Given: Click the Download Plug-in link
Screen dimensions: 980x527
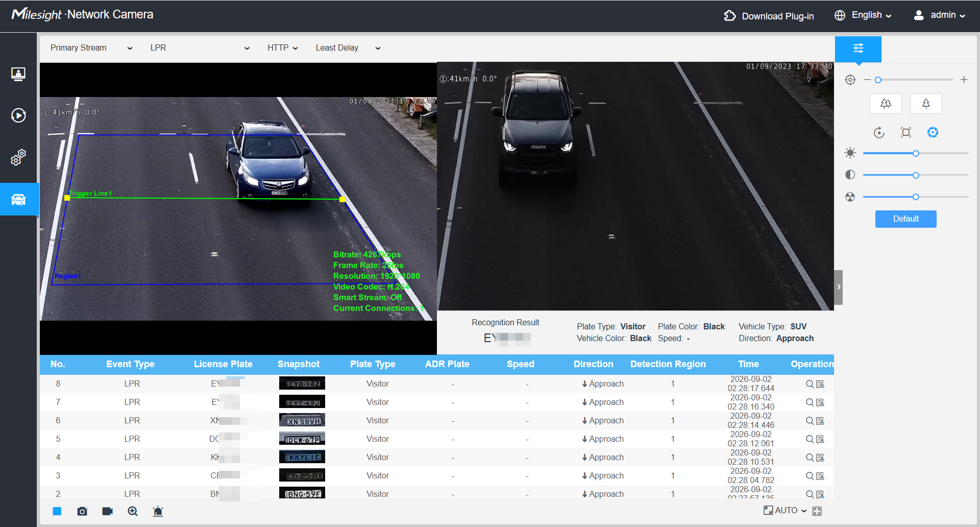Looking at the screenshot, I should [x=769, y=16].
